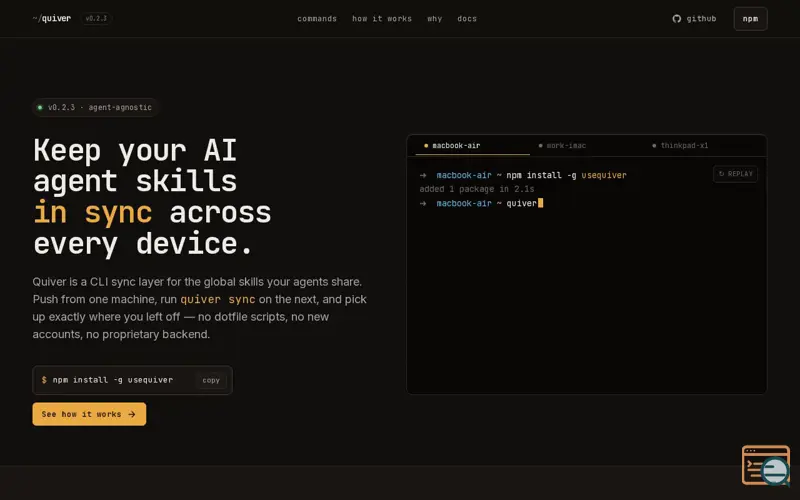Click the orange terminal window icon at bottom right
Screen dimensions: 800x500
[765, 465]
